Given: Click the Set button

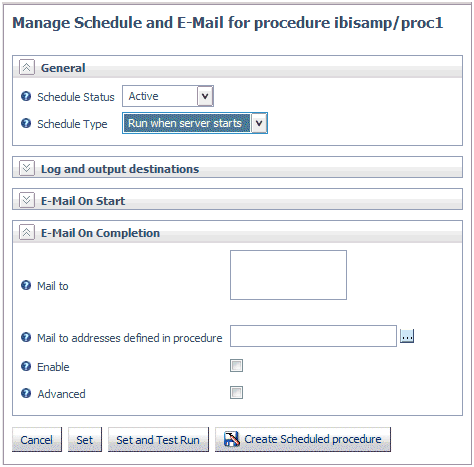Looking at the screenshot, I should [85, 440].
